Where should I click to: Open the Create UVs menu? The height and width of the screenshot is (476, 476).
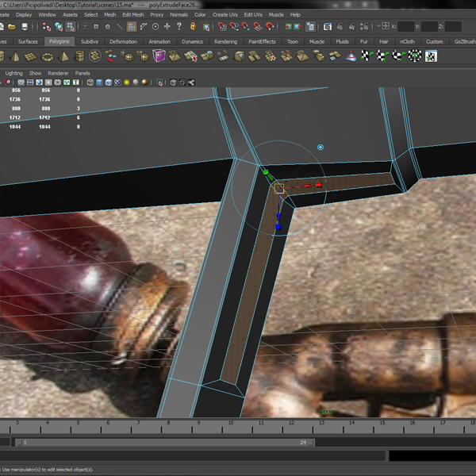coord(225,14)
